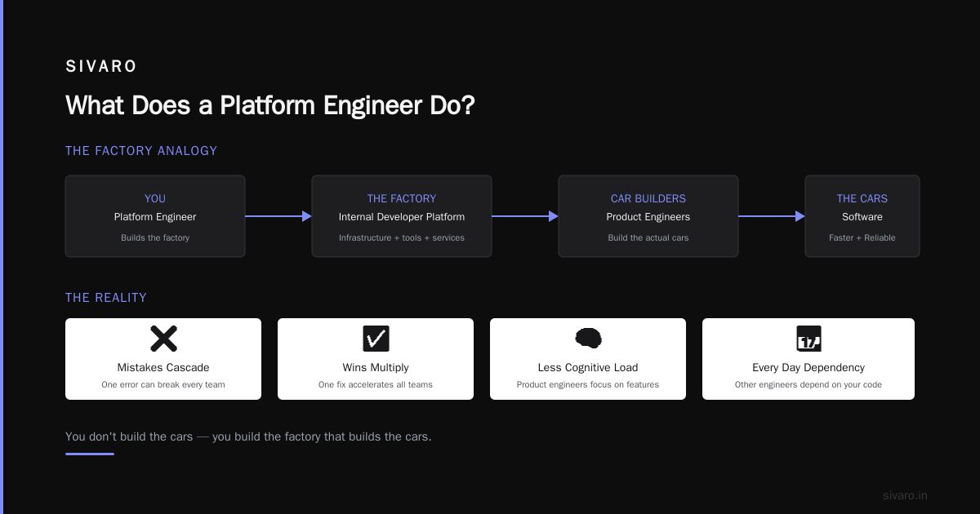The image size is (980, 514).
Task: Click the text Other engineers depend on your code
Action: [808, 385]
